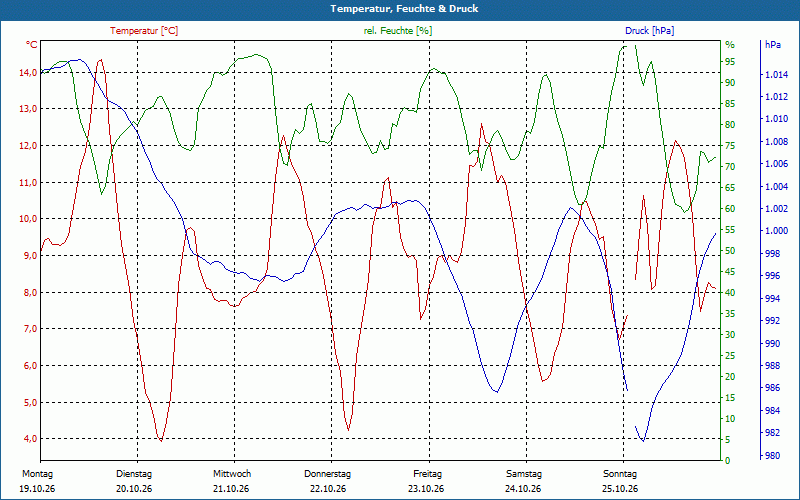Click the °C unit label on temperature axis

(32, 45)
